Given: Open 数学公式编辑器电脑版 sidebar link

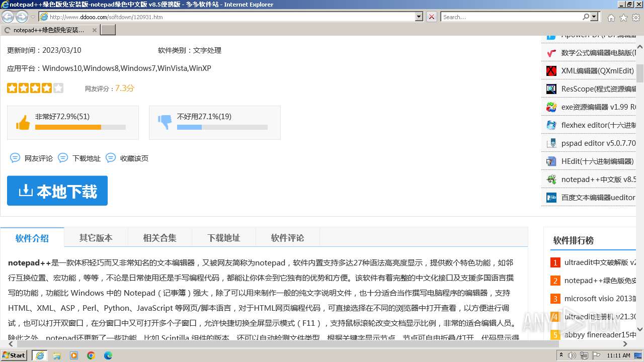Looking at the screenshot, I should tap(599, 53).
